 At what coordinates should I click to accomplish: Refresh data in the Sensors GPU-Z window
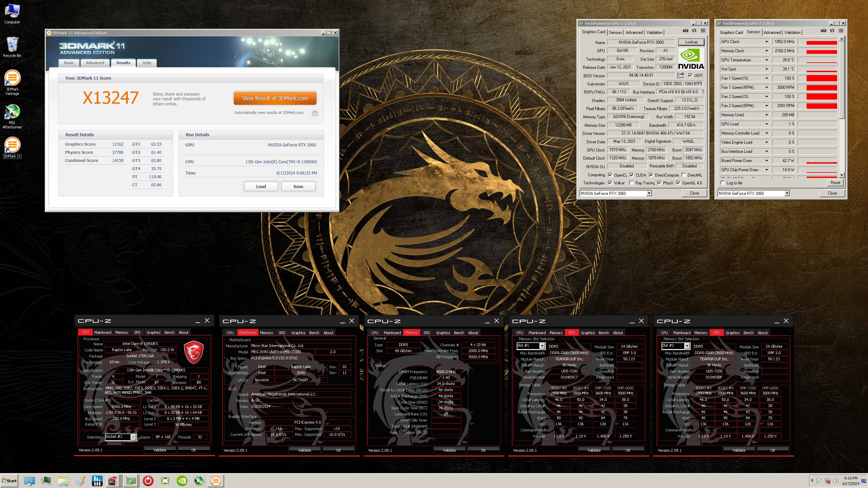832,31
